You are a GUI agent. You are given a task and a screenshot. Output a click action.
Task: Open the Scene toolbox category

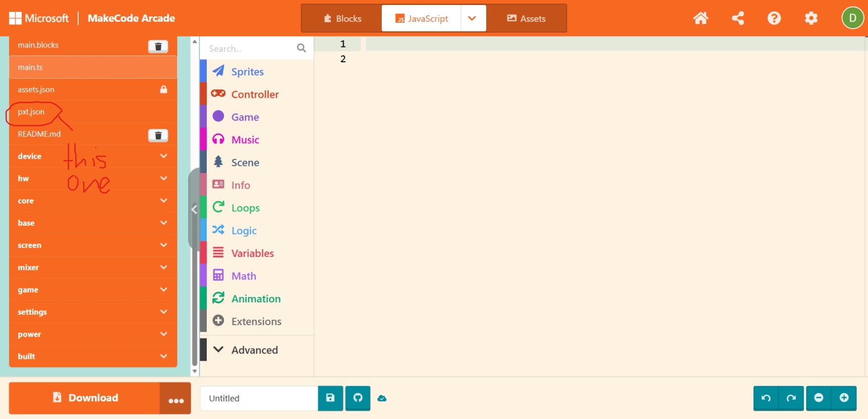click(x=257, y=163)
